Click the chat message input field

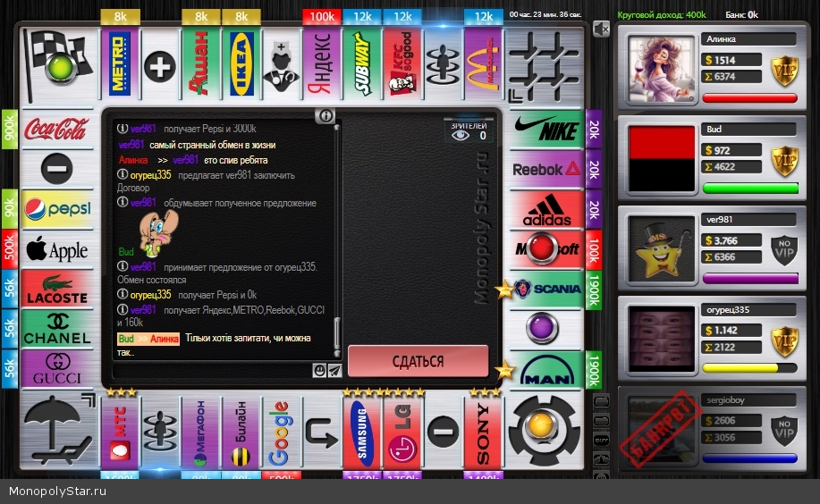pos(212,370)
